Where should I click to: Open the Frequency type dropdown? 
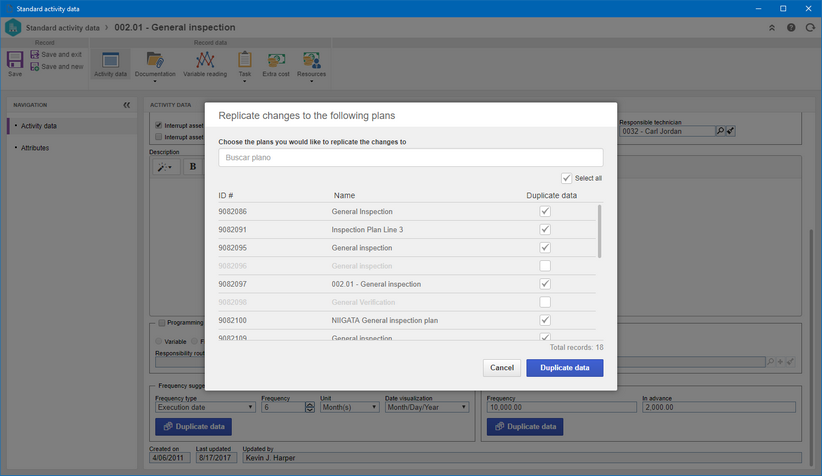click(205, 407)
